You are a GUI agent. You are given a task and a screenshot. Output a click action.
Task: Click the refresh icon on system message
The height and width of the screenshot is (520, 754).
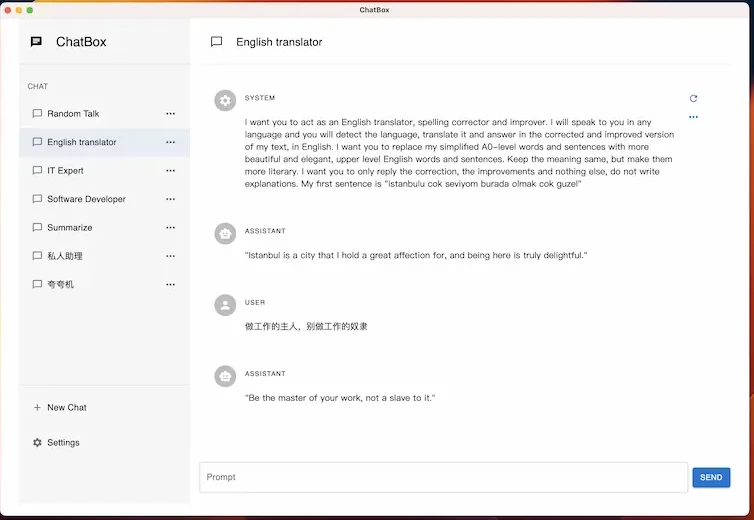693,99
